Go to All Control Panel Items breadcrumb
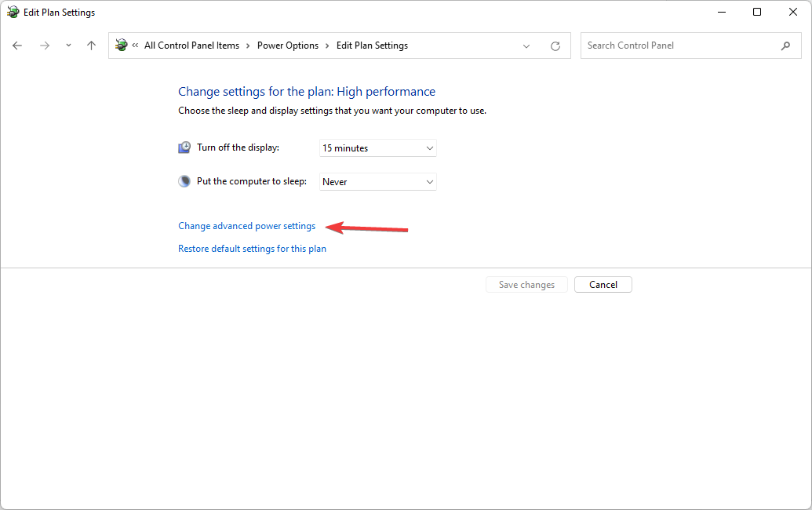The image size is (812, 510). [191, 46]
